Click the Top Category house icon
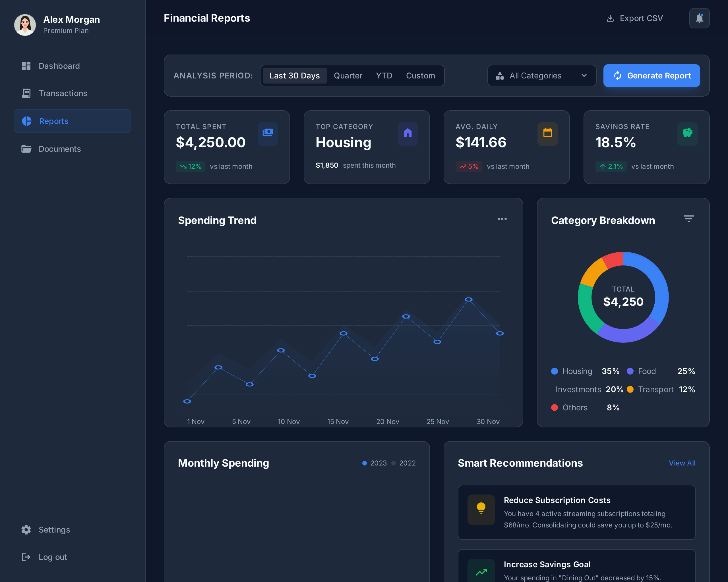 pyautogui.click(x=408, y=133)
